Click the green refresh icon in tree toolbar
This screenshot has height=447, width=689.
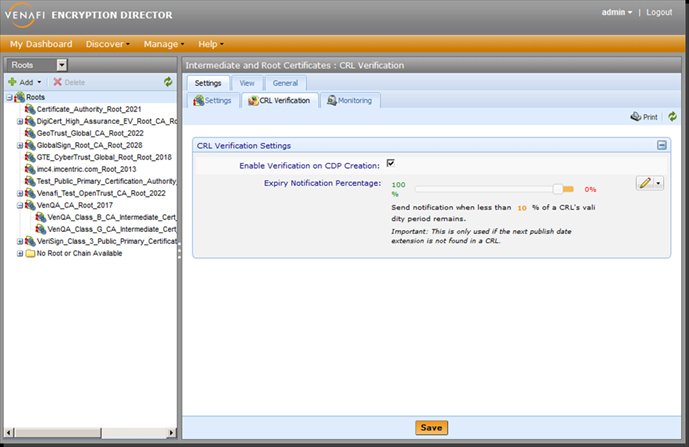point(168,82)
